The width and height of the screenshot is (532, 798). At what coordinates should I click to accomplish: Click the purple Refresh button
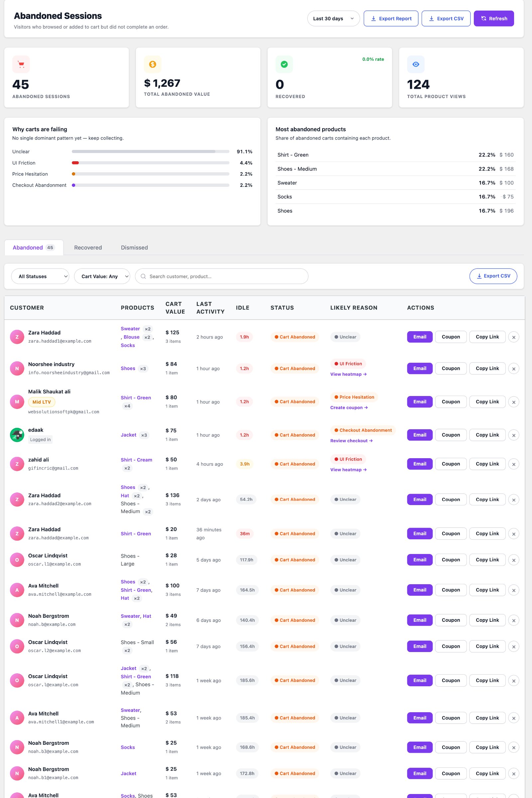494,19
